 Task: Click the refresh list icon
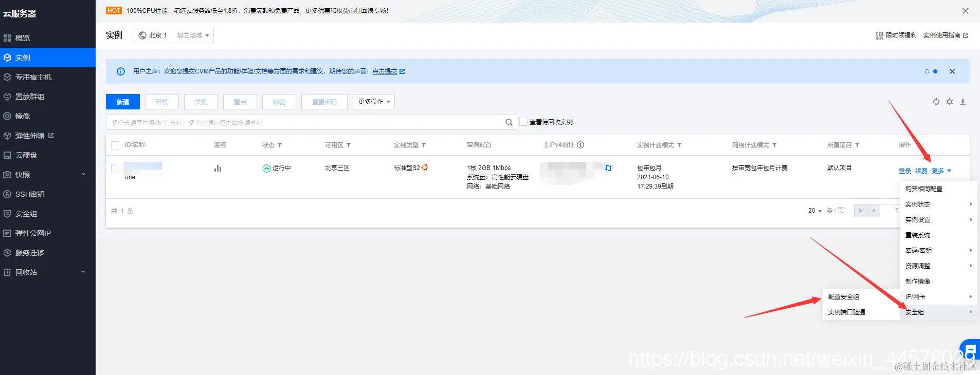[x=936, y=102]
